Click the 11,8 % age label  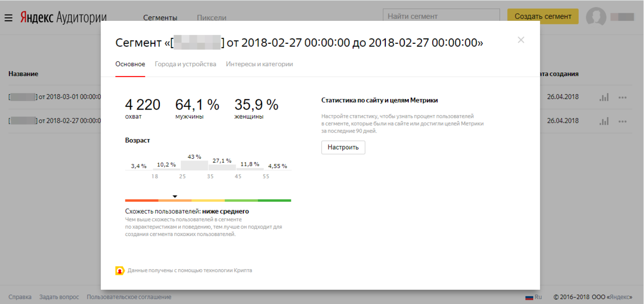click(x=250, y=164)
